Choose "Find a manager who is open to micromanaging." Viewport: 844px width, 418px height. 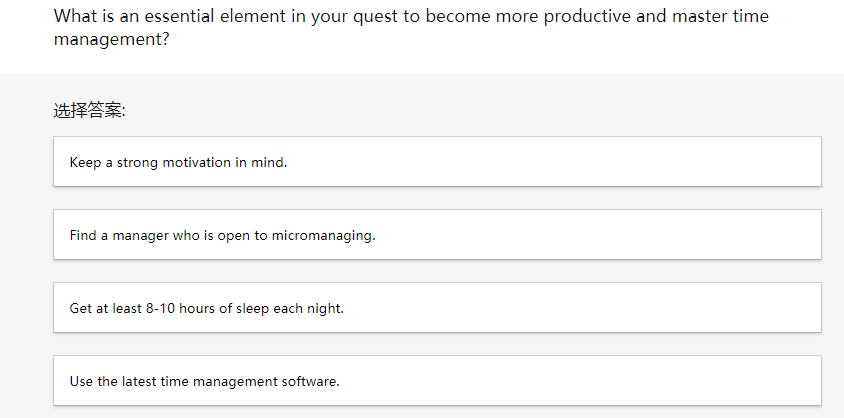pos(222,236)
